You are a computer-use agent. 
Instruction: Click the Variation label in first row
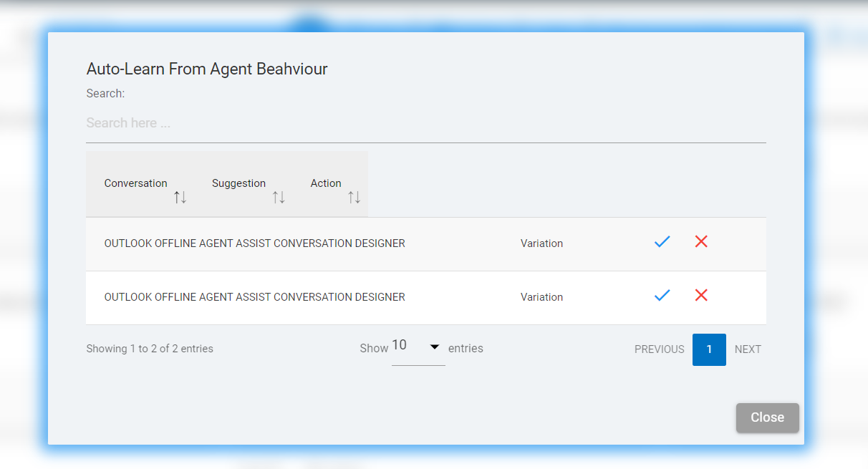(541, 243)
